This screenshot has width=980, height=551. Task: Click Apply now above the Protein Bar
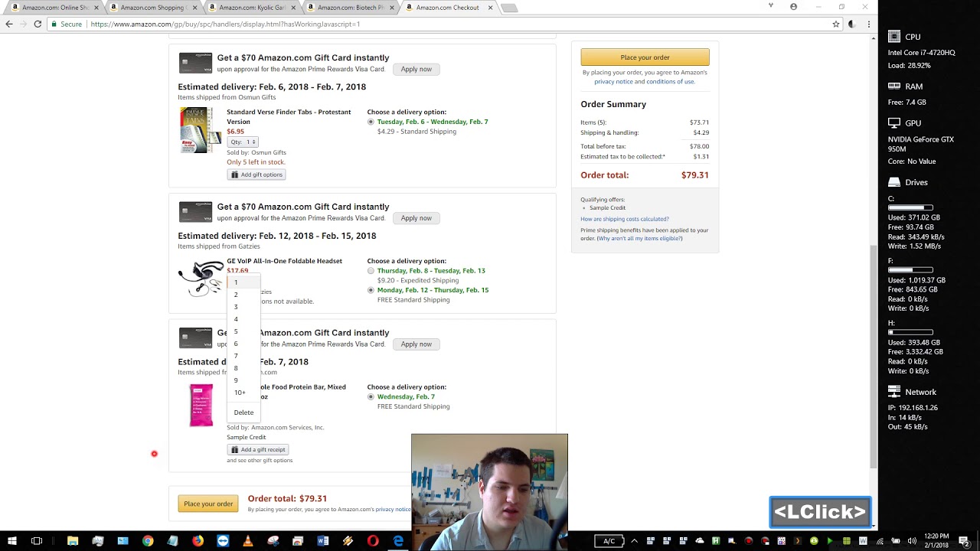(x=416, y=344)
